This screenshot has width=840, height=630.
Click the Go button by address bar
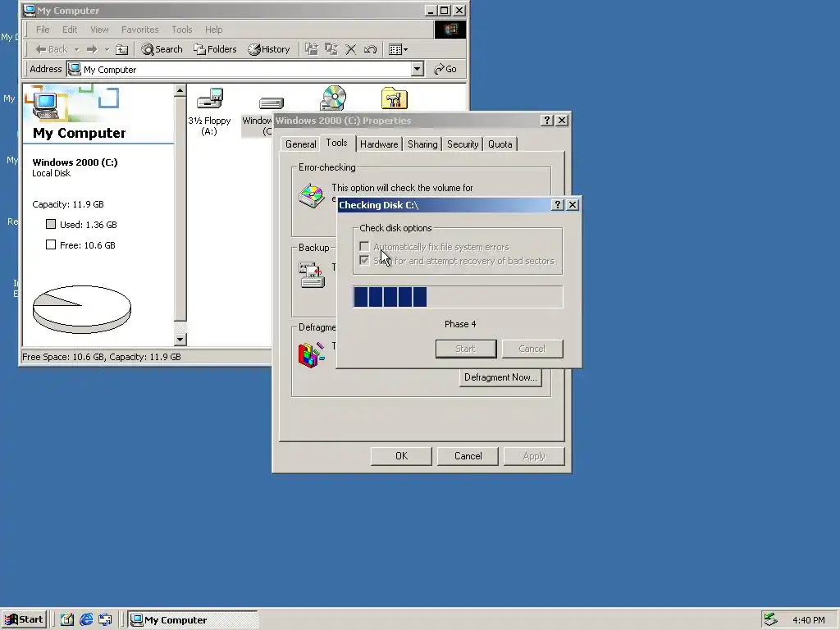pos(445,69)
